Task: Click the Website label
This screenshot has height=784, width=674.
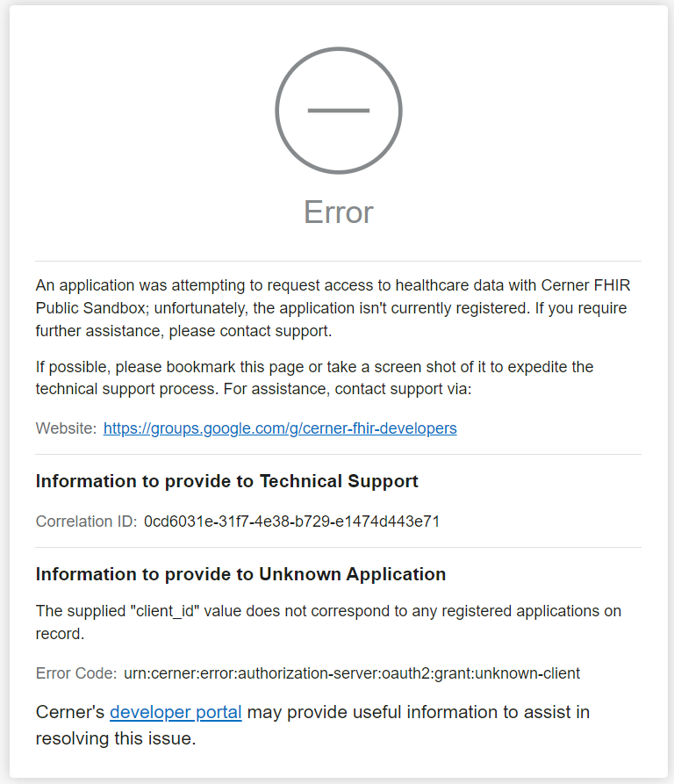Action: coord(66,428)
